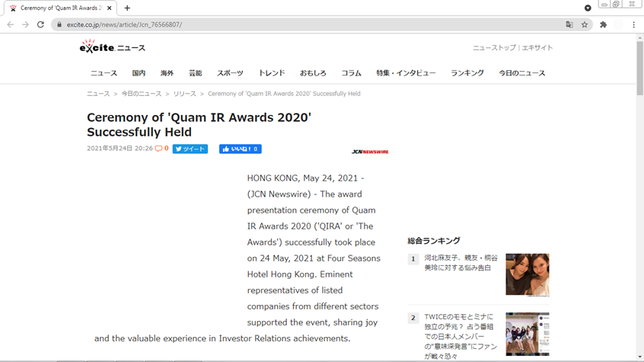This screenshot has width=644, height=362.
Task: Open the おもしろ menu item
Action: pos(313,73)
